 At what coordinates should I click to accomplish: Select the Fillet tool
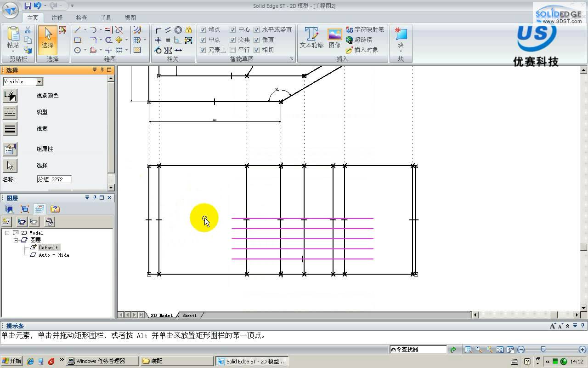93,40
